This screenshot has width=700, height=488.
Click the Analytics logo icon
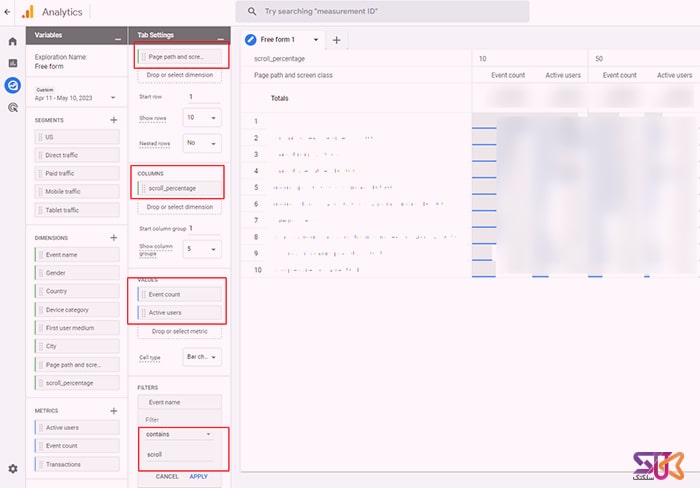point(28,12)
